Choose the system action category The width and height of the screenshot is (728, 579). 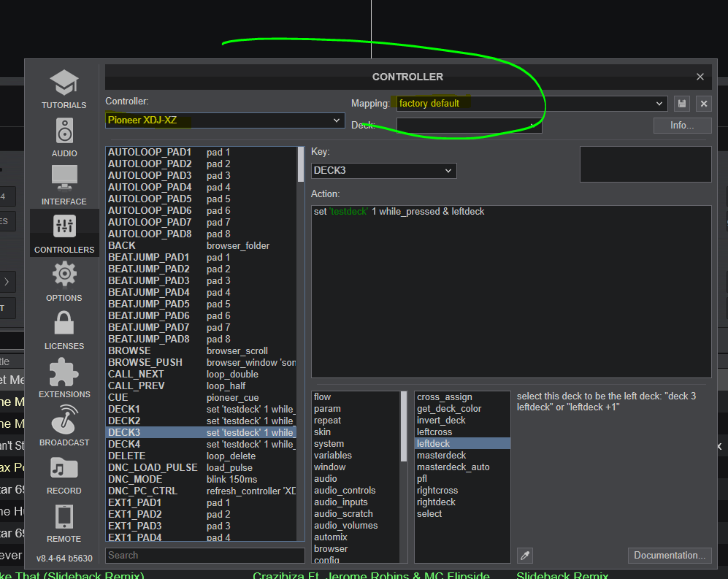(x=356, y=444)
